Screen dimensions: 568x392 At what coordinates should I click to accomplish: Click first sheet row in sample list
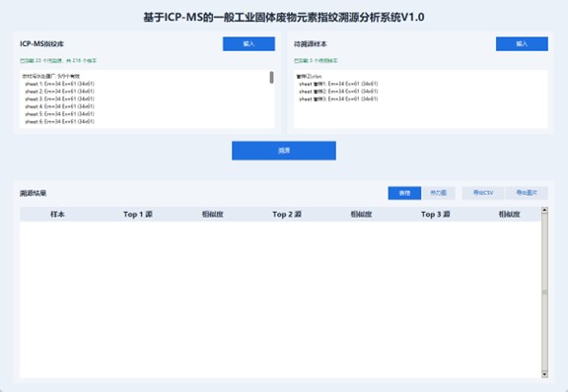[x=338, y=84]
